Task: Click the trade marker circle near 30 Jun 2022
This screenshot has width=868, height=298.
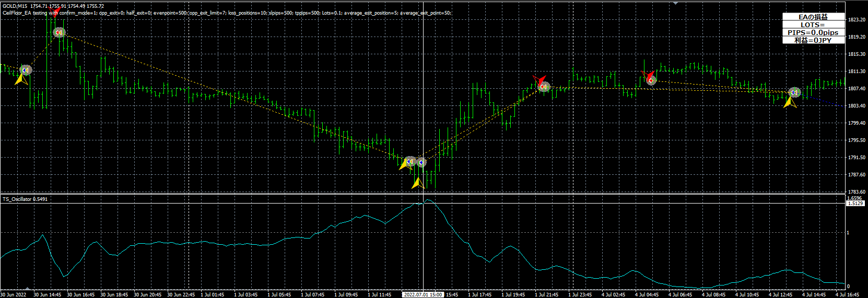Action: [26, 69]
